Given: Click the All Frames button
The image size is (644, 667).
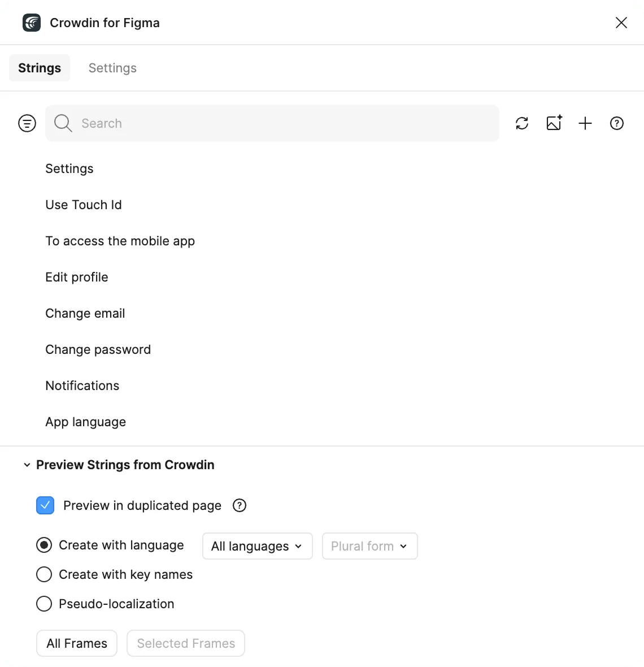Looking at the screenshot, I should (x=76, y=643).
